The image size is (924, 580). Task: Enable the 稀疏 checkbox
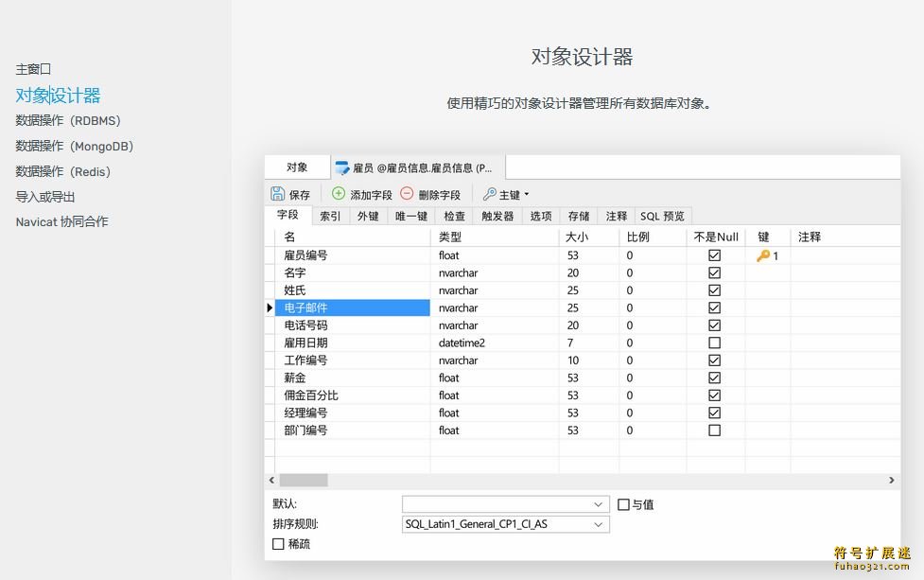(278, 544)
